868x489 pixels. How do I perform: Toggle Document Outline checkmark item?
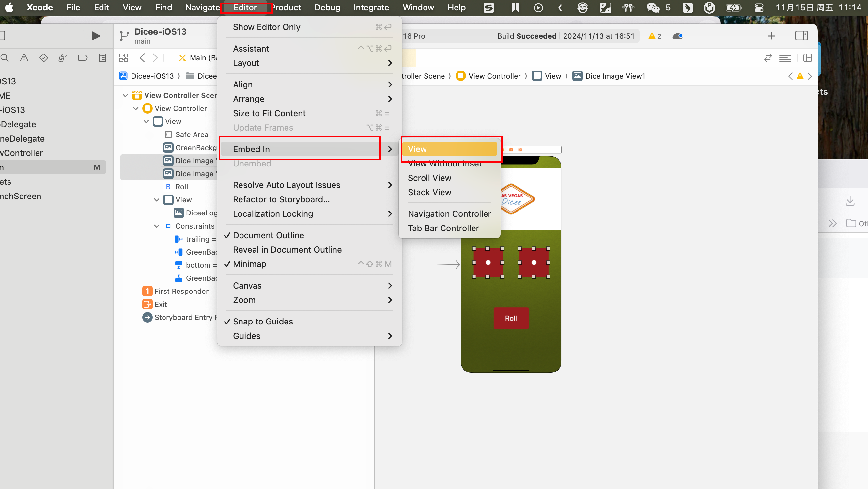click(309, 235)
